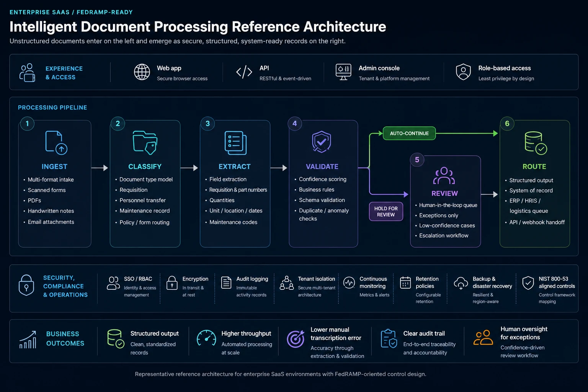Click the Web app globe icon
Screen dimensions: 588x392
click(x=142, y=72)
